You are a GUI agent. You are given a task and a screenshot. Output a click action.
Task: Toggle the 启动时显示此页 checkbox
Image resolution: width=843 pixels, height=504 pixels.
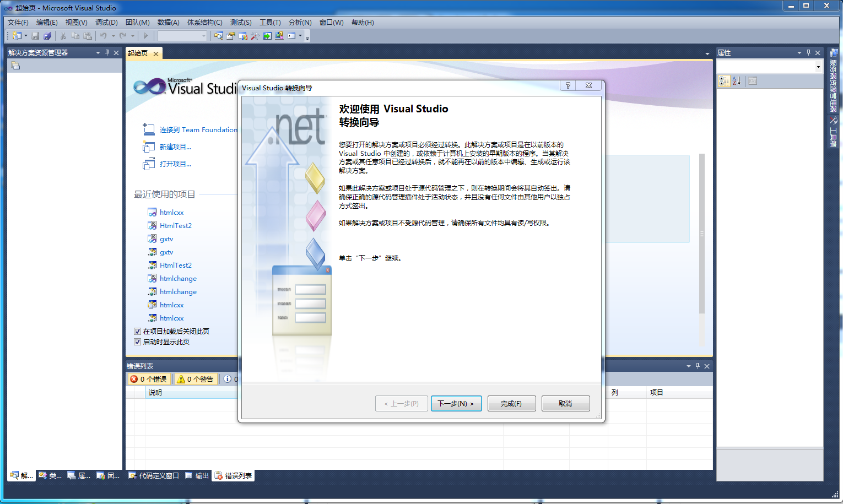tap(137, 342)
